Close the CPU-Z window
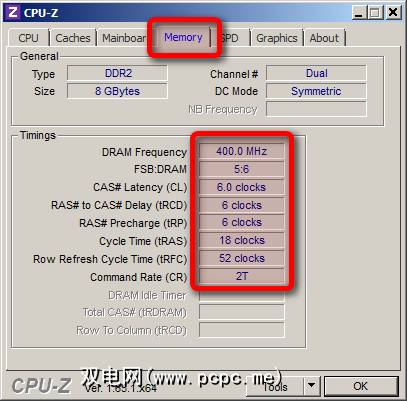 click(x=393, y=13)
